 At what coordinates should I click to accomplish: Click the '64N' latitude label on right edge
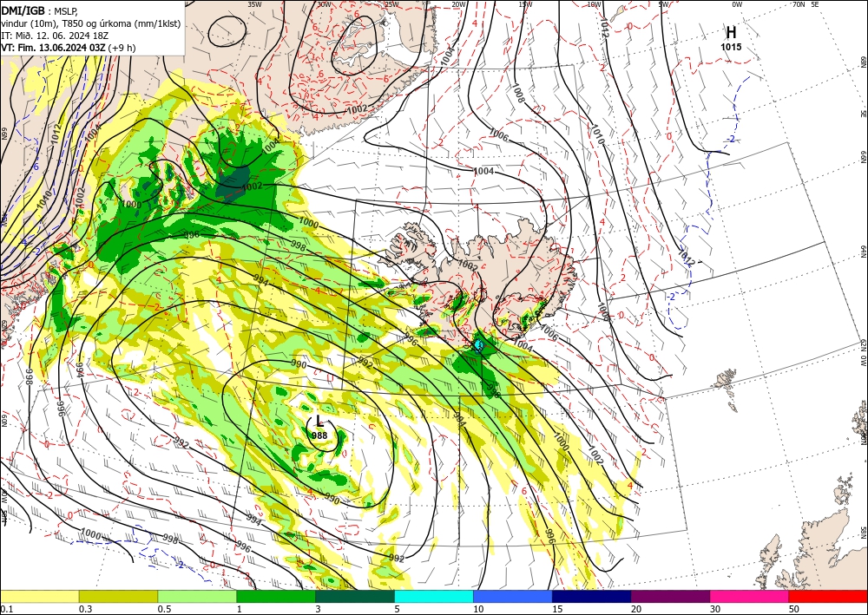point(863,252)
